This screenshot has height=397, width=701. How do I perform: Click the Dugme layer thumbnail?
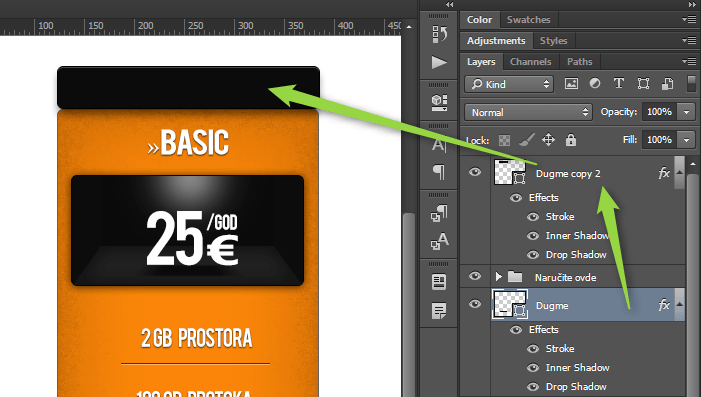pos(510,304)
